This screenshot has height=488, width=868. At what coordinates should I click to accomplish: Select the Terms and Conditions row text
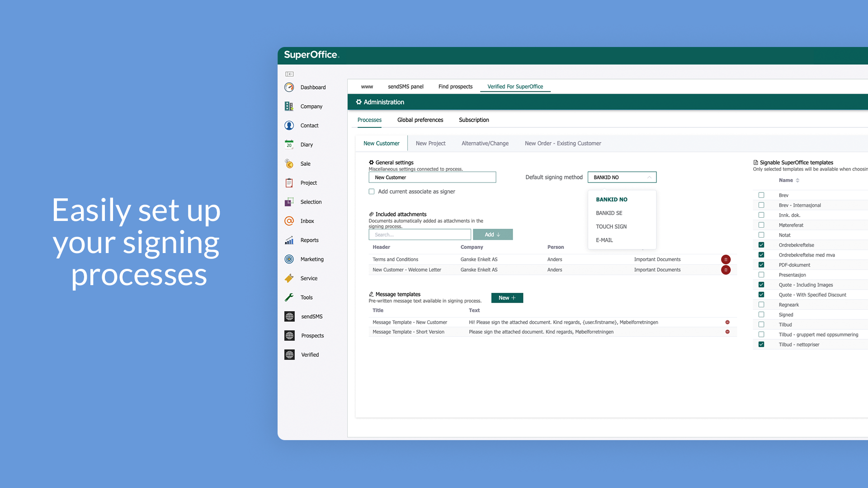click(395, 259)
